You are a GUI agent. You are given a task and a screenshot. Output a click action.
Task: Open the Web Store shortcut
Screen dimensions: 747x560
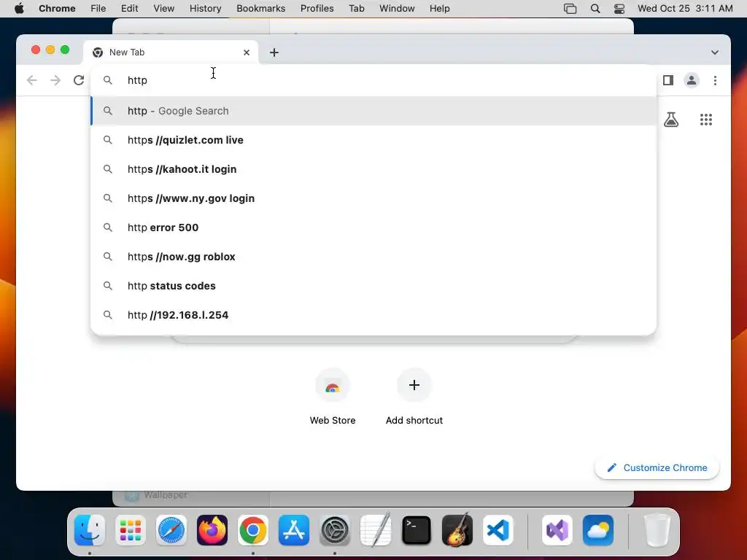(x=333, y=397)
